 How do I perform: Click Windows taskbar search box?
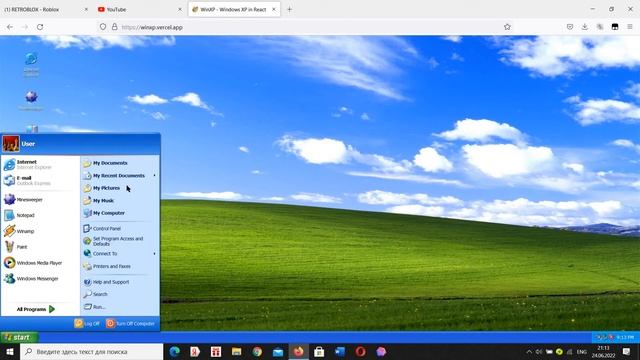click(x=91, y=351)
